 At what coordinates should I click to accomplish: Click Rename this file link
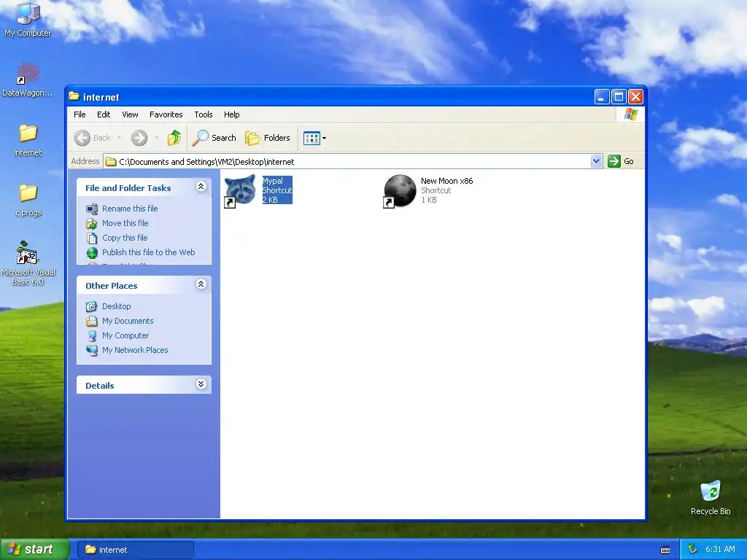[x=130, y=209]
